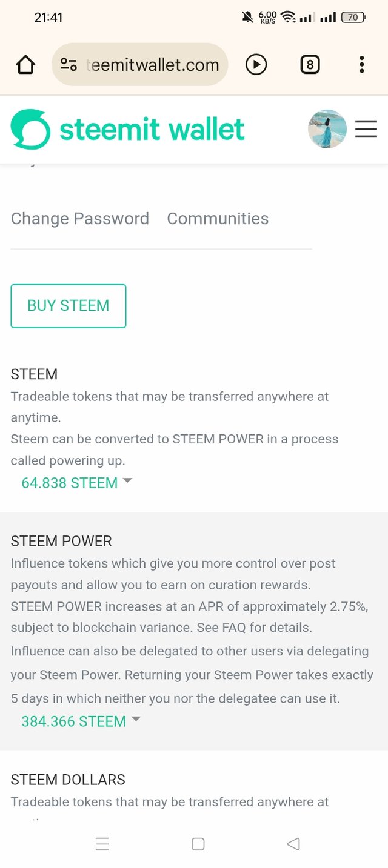Screen dimensions: 388x868
Task: Open the hamburger menu in Steemit header
Action: click(x=366, y=129)
